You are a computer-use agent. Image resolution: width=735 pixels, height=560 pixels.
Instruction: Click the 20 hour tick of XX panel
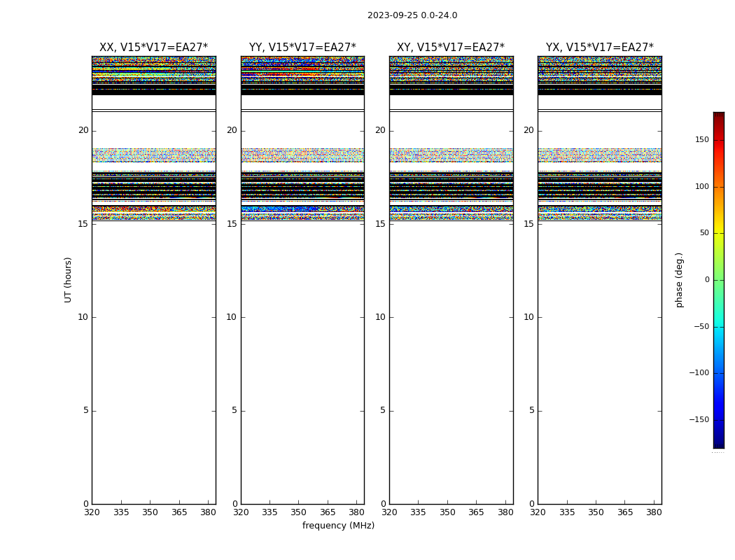pyautogui.click(x=83, y=130)
